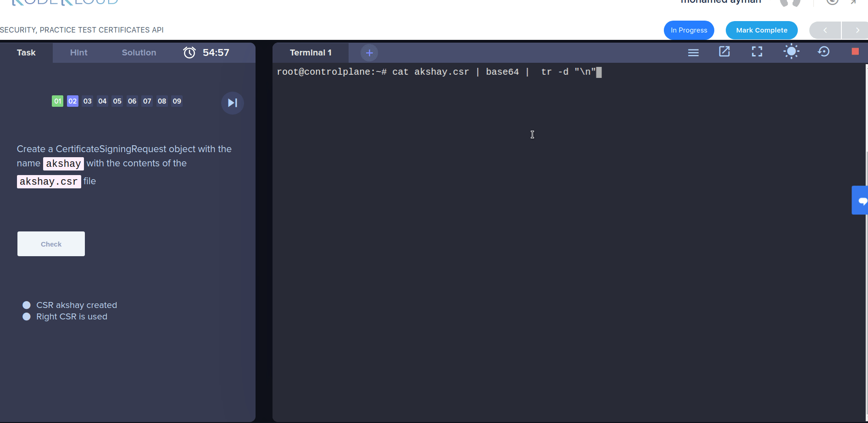Click the 'akshay.csr' code label
Image resolution: width=868 pixels, height=423 pixels.
(x=49, y=181)
